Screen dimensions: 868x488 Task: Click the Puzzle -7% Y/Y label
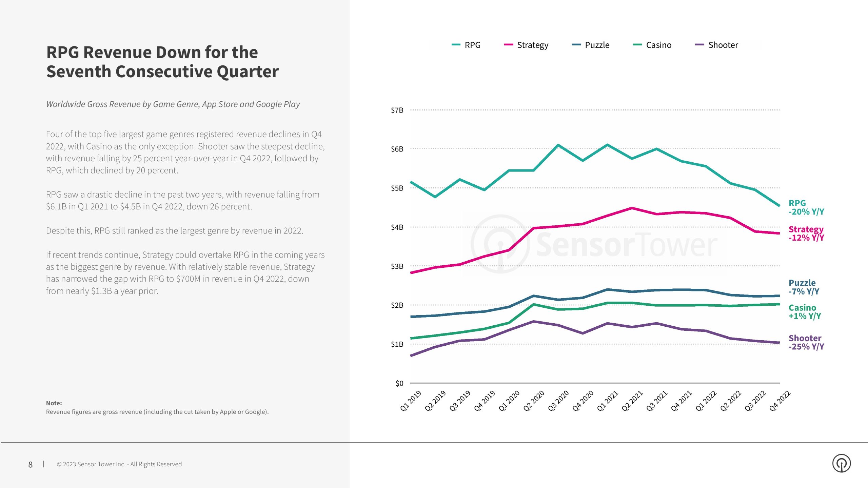click(804, 287)
